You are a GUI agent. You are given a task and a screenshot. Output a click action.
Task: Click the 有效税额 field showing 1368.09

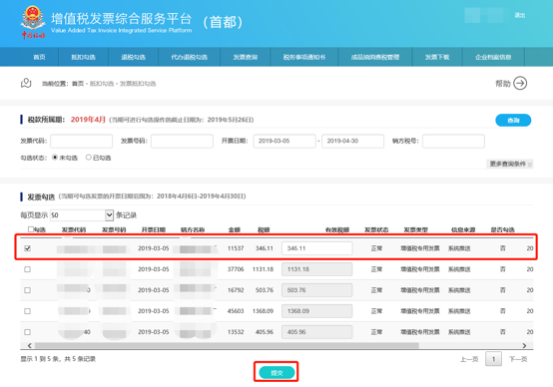tap(317, 311)
